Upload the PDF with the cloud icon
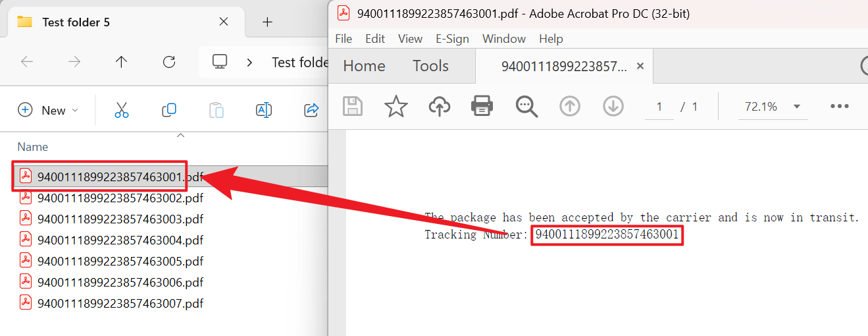The height and width of the screenshot is (336, 868). tap(439, 106)
